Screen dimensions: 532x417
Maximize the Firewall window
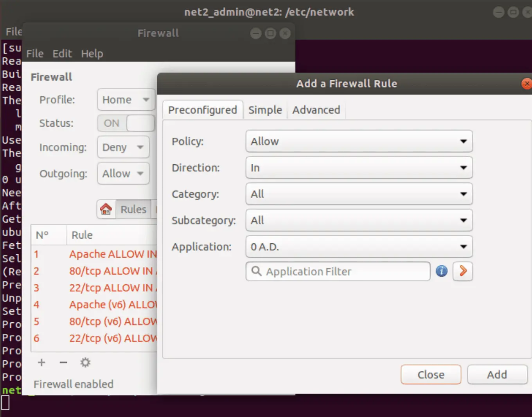[x=270, y=33]
